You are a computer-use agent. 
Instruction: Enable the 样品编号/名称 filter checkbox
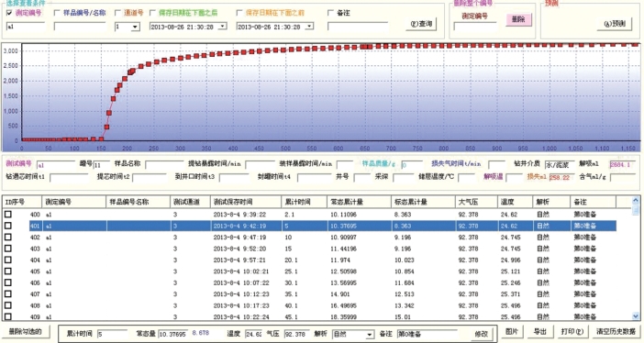57,13
